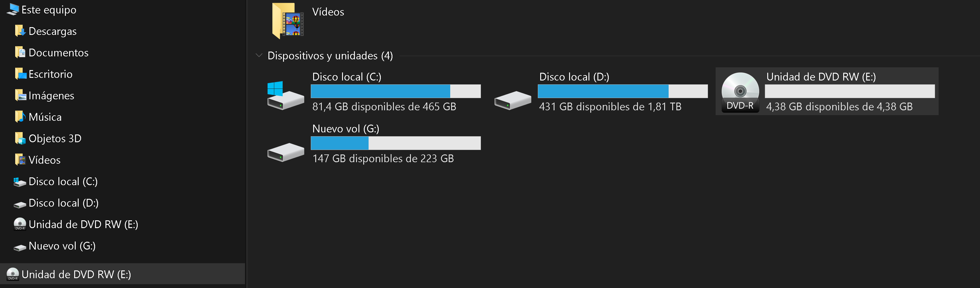The width and height of the screenshot is (980, 288).
Task: Click the Música folder icon in sidebar
Action: tap(20, 117)
